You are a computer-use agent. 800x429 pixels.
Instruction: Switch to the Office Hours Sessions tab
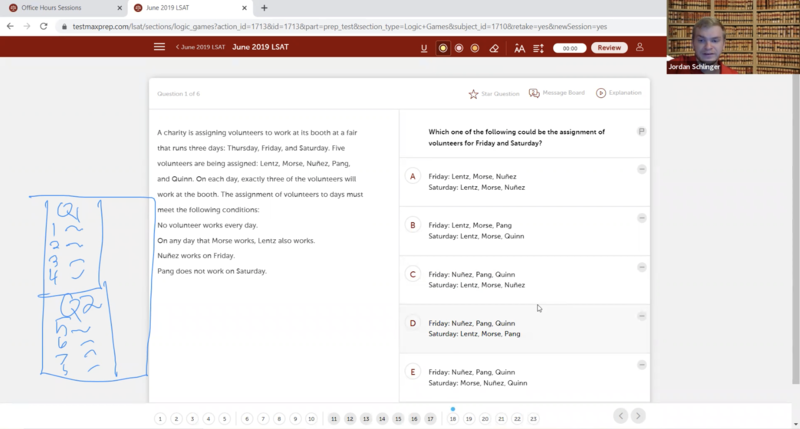[x=60, y=8]
